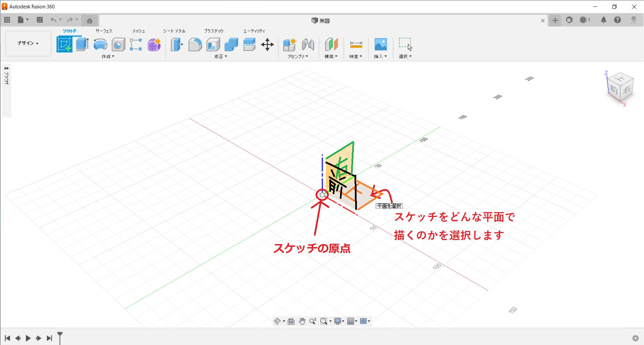Click the Hole tool icon

coord(118,45)
